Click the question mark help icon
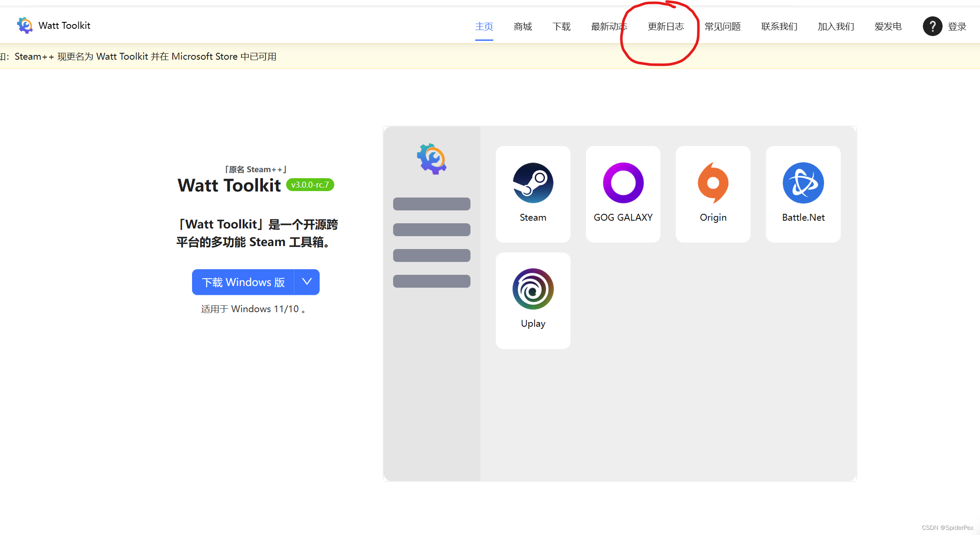980x535 pixels. [x=932, y=26]
